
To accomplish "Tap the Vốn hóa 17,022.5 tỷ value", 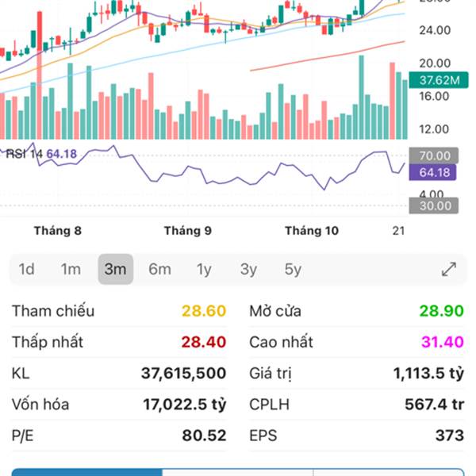I will (185, 405).
